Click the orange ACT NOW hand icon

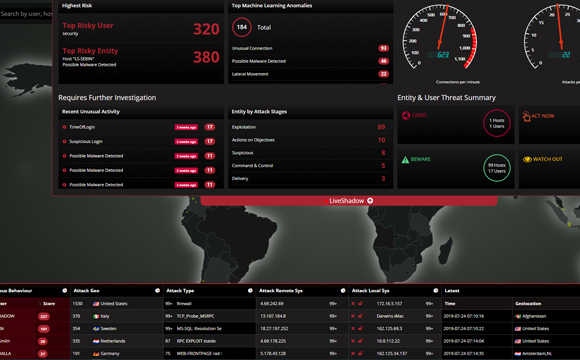526,116
